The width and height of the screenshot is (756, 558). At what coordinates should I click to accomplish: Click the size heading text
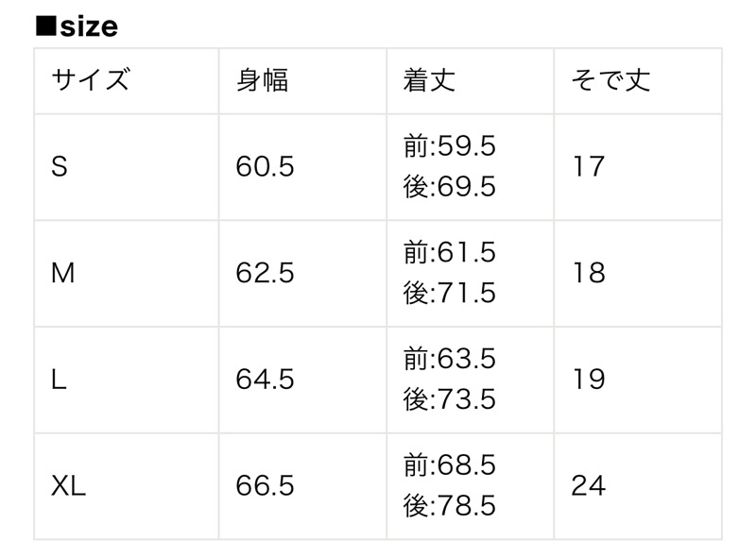(77, 26)
